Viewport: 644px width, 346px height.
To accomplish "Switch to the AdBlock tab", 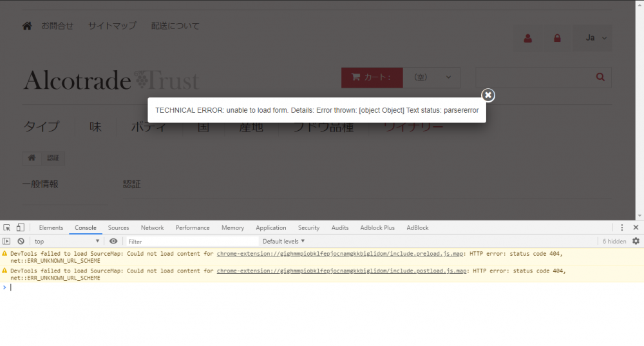I will [418, 227].
